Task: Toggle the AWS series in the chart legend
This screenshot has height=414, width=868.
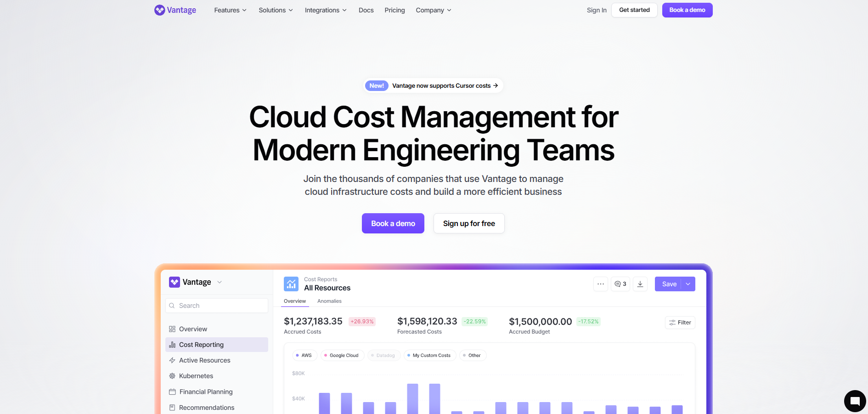Action: [304, 355]
